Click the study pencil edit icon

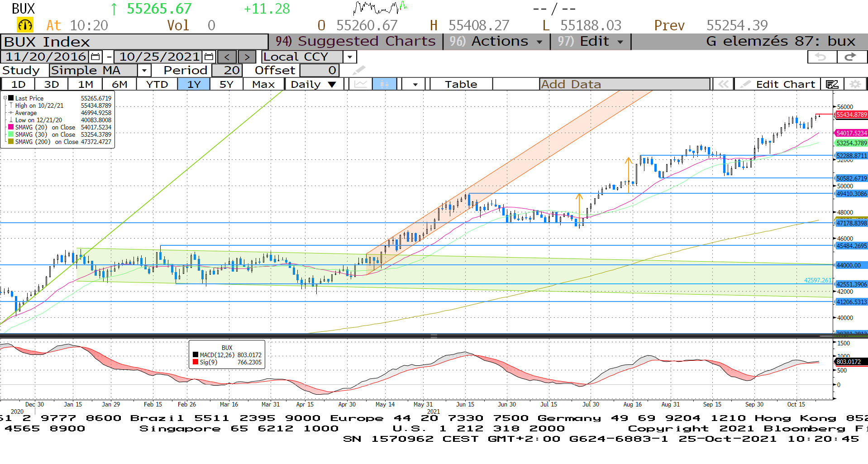point(359,70)
